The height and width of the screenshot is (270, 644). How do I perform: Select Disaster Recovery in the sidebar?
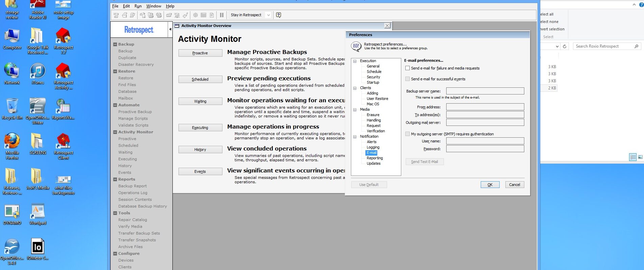pos(136,64)
